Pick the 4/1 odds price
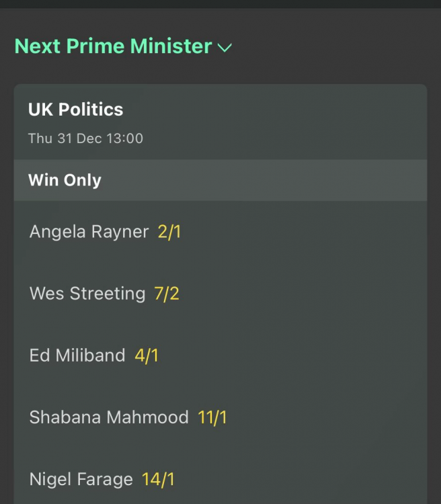Image resolution: width=441 pixels, height=504 pixels. point(147,355)
